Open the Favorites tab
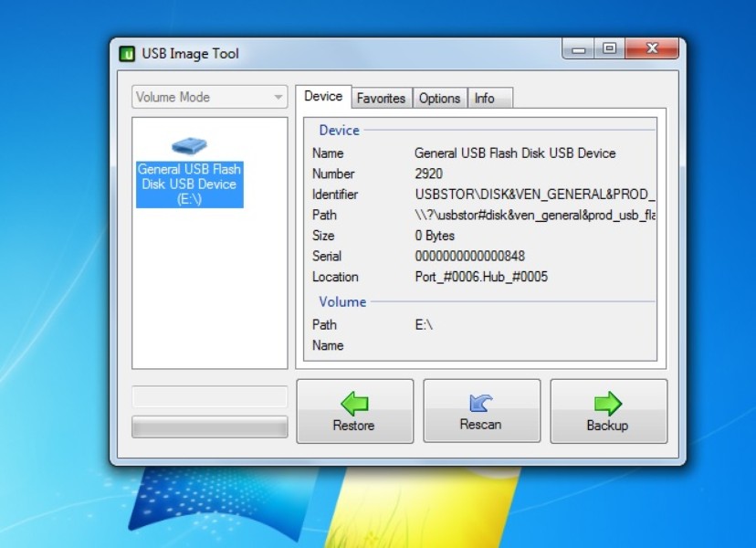 (x=381, y=99)
